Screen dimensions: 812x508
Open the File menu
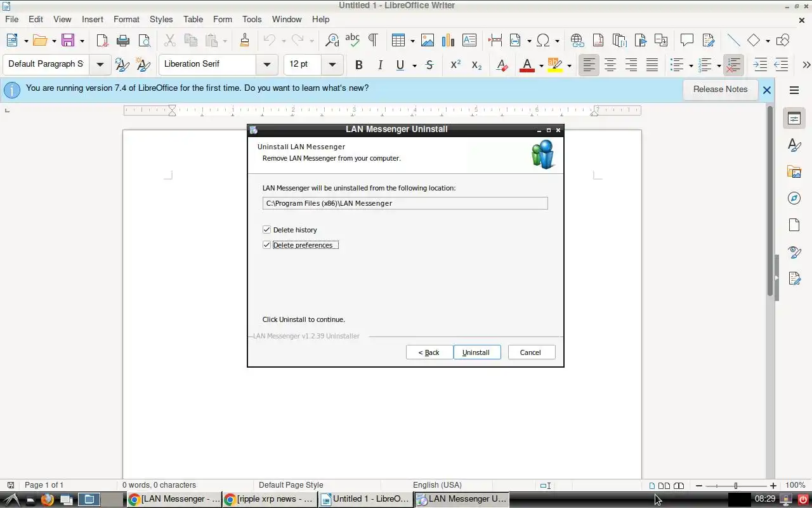click(x=11, y=19)
